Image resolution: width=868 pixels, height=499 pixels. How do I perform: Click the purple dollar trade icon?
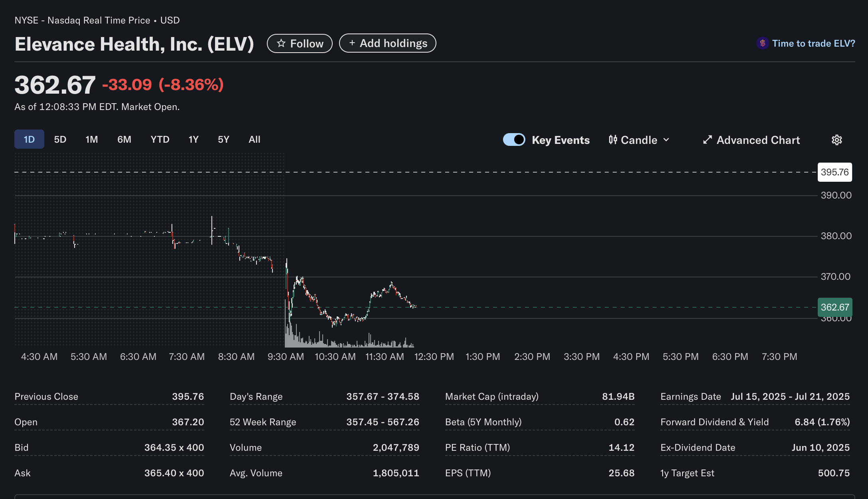762,43
